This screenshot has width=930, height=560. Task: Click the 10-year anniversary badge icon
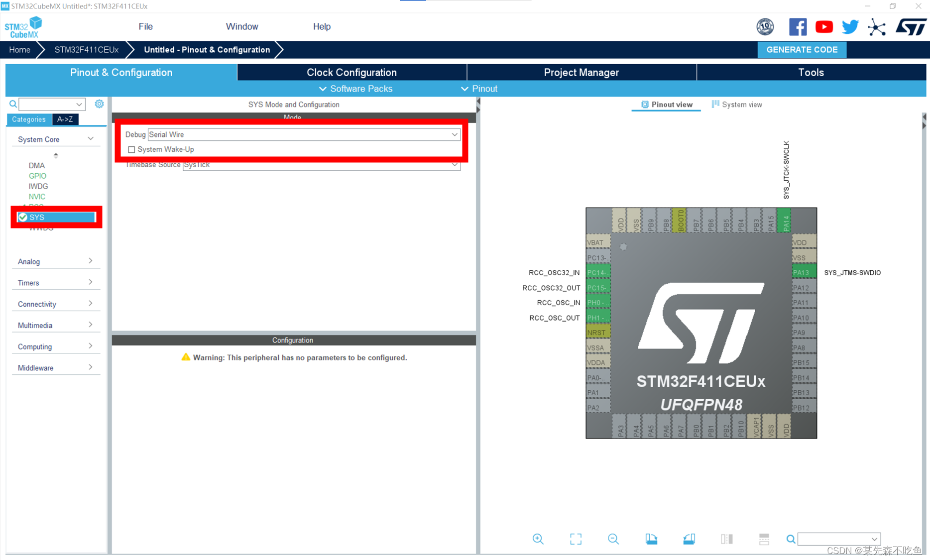tap(765, 27)
